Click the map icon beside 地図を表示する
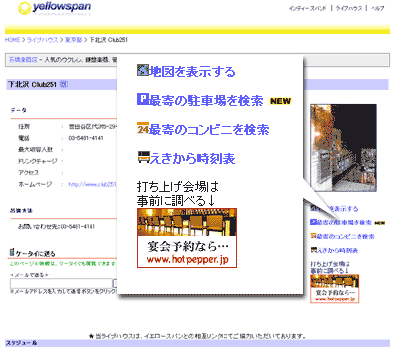 143,70
